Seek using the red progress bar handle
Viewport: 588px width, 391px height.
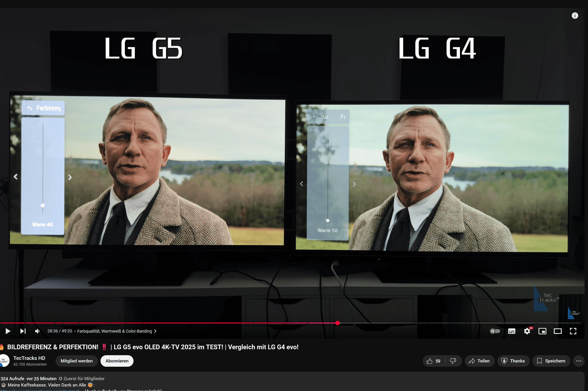point(338,323)
